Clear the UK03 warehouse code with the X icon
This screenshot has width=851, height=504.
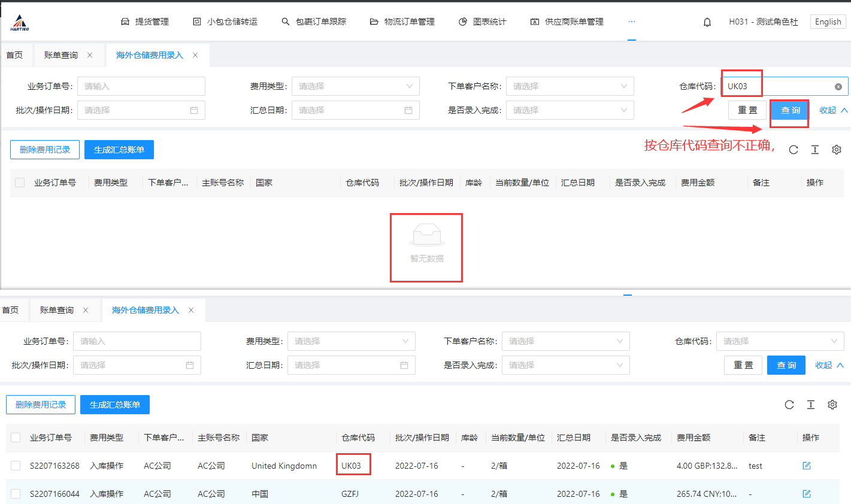838,87
